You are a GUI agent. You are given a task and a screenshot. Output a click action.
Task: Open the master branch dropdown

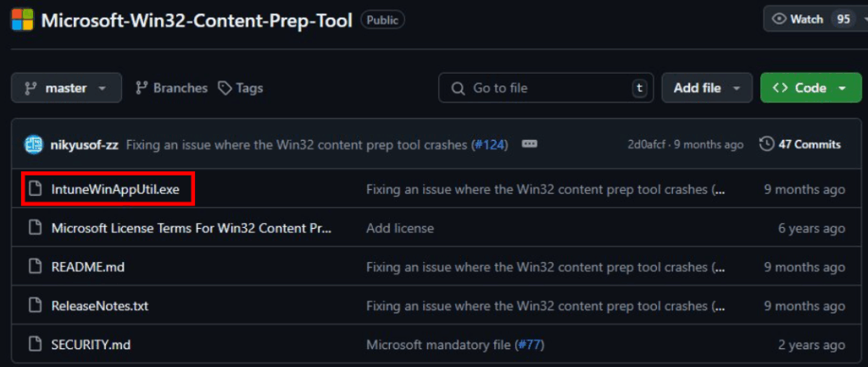tap(66, 88)
